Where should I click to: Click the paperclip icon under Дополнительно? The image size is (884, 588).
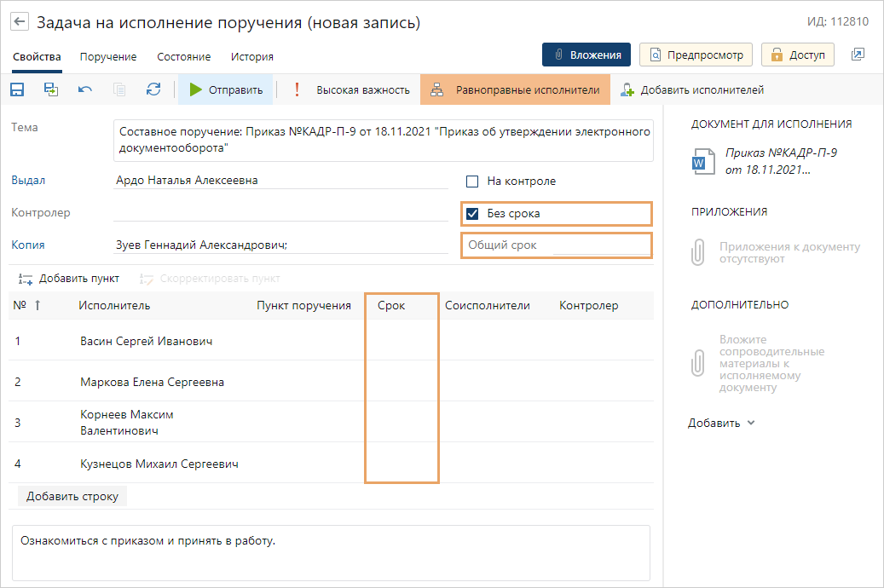(698, 364)
